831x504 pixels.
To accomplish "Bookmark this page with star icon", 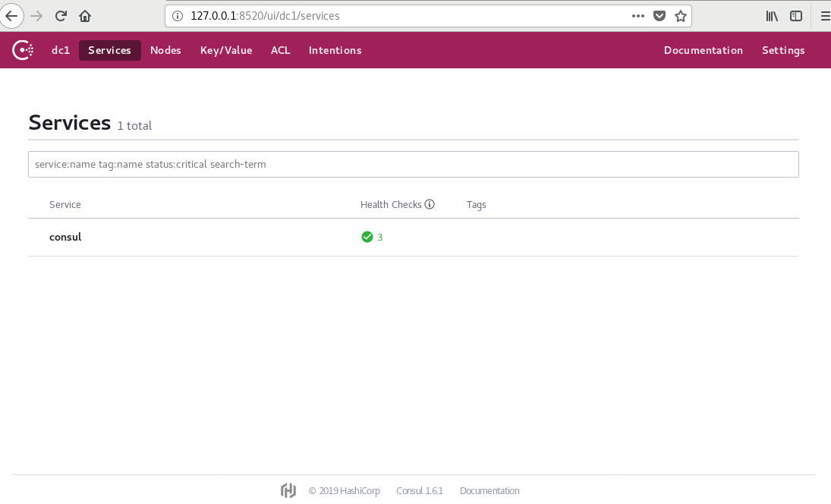I will point(681,16).
